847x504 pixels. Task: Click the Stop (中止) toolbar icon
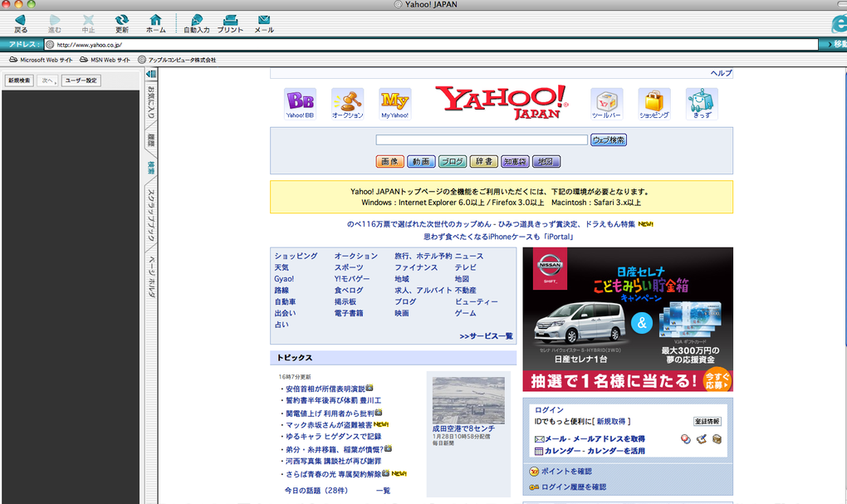click(x=88, y=24)
